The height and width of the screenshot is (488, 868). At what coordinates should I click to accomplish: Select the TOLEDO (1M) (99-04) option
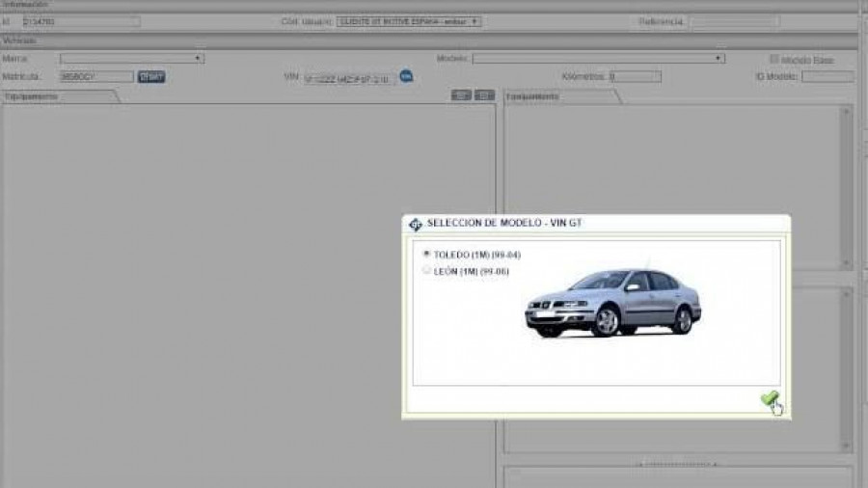(x=426, y=254)
